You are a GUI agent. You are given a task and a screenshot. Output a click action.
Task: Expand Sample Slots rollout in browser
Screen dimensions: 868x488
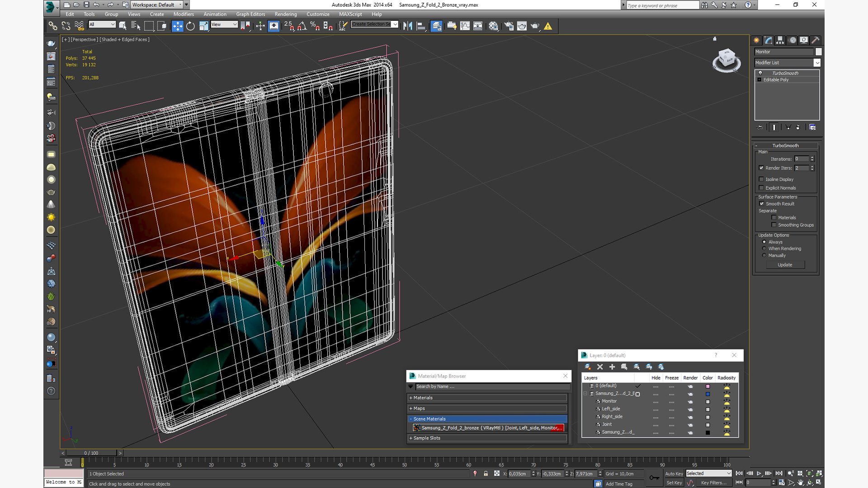point(487,438)
